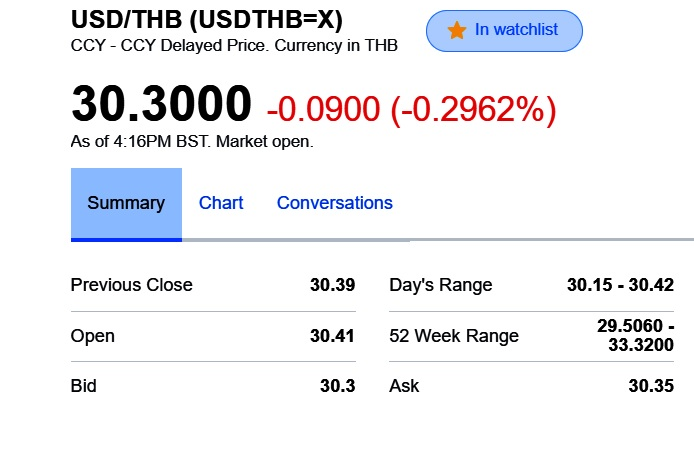This screenshot has height=460, width=694.
Task: Click the Day's Range value 30.15 - 30.42
Action: (x=620, y=285)
